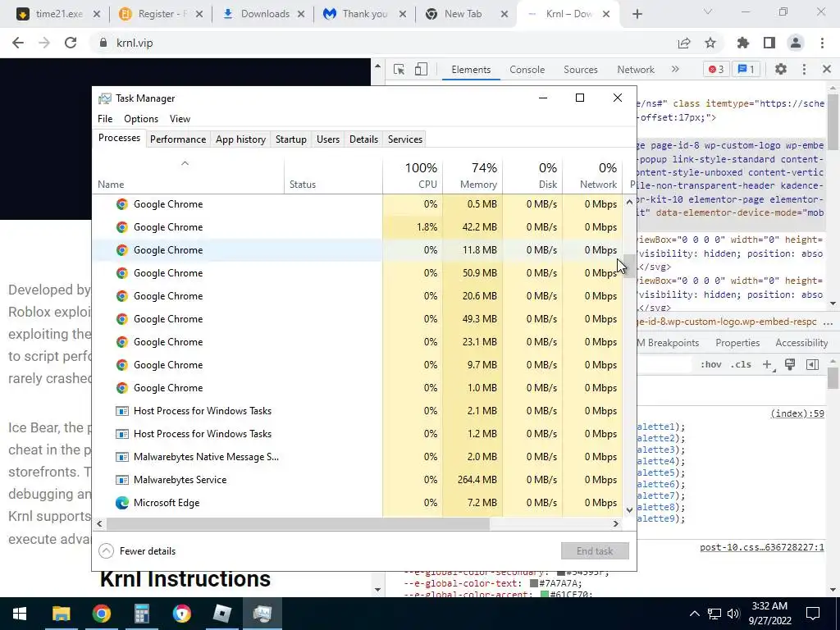Click the share page icon in address bar
840x630 pixels.
(684, 43)
